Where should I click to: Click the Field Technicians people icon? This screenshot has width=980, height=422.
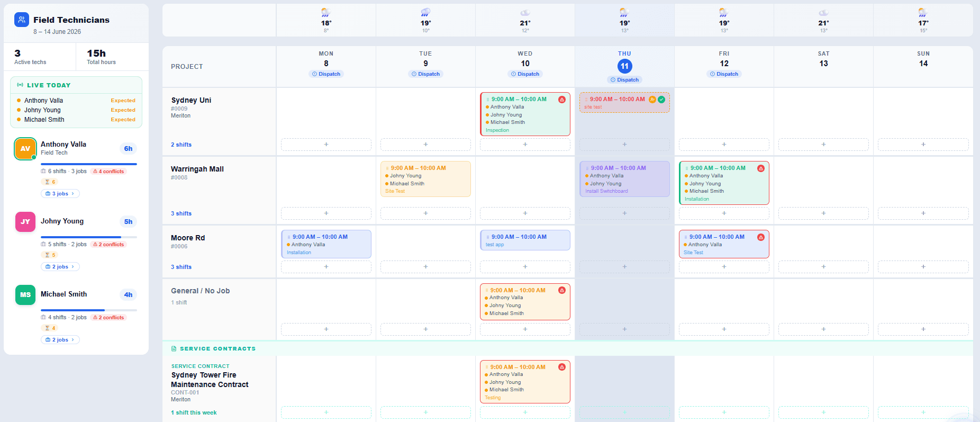22,20
